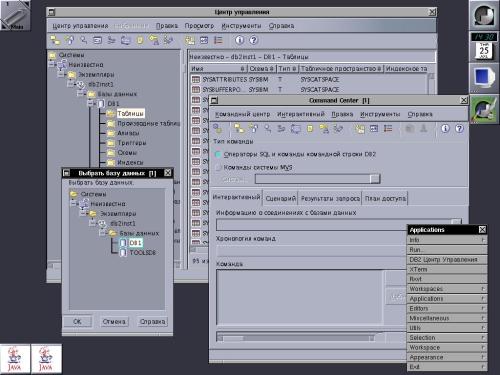This screenshot has width=500, height=375.
Task: Click Information Center 'i' icon in Control Center toolbar
Action: coord(239,40)
